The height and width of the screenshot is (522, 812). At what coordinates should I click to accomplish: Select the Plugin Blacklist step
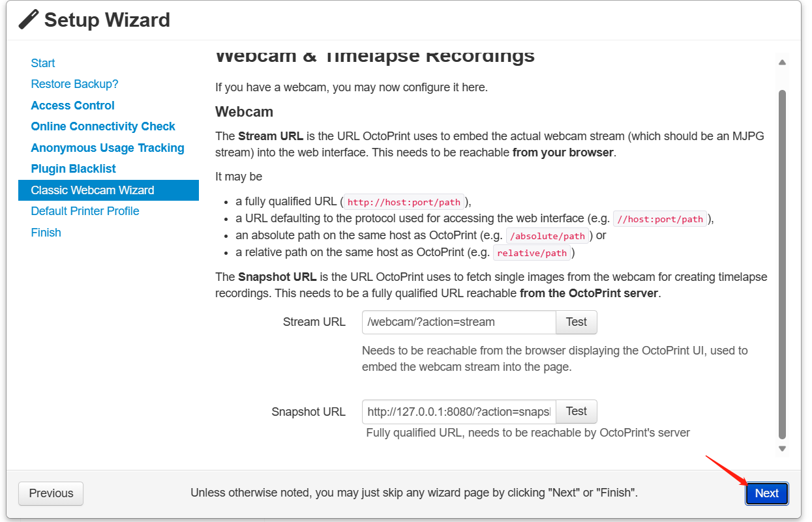[73, 169]
